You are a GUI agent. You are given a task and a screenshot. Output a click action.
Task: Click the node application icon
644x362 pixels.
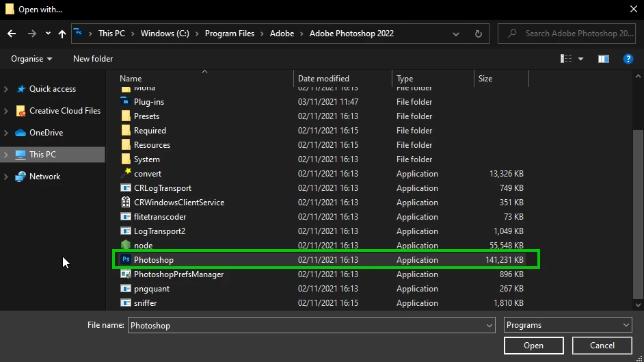(126, 245)
